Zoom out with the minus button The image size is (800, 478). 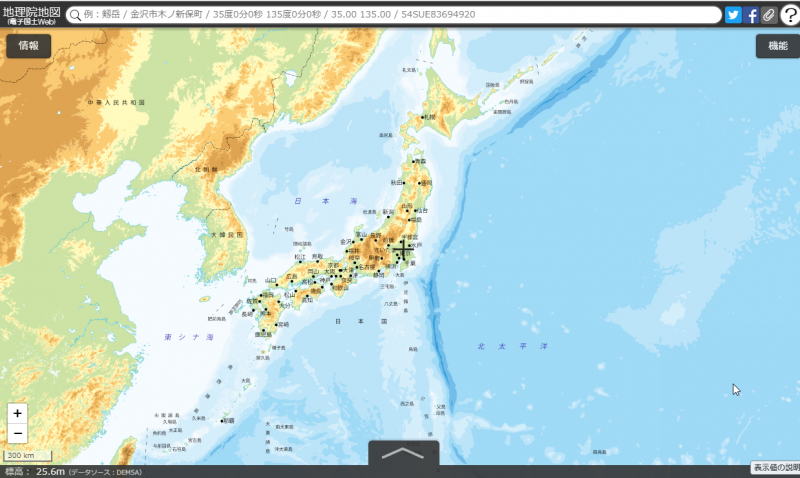(18, 433)
